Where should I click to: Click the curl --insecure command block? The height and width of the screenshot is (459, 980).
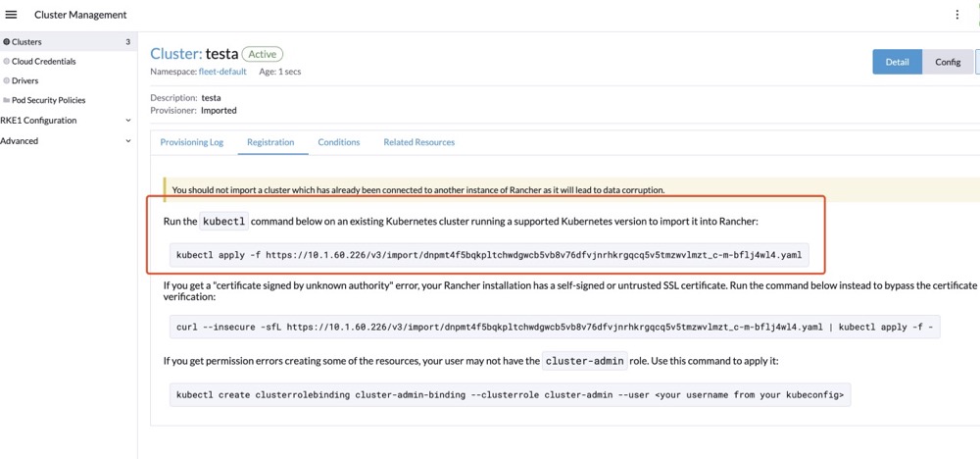click(x=555, y=327)
